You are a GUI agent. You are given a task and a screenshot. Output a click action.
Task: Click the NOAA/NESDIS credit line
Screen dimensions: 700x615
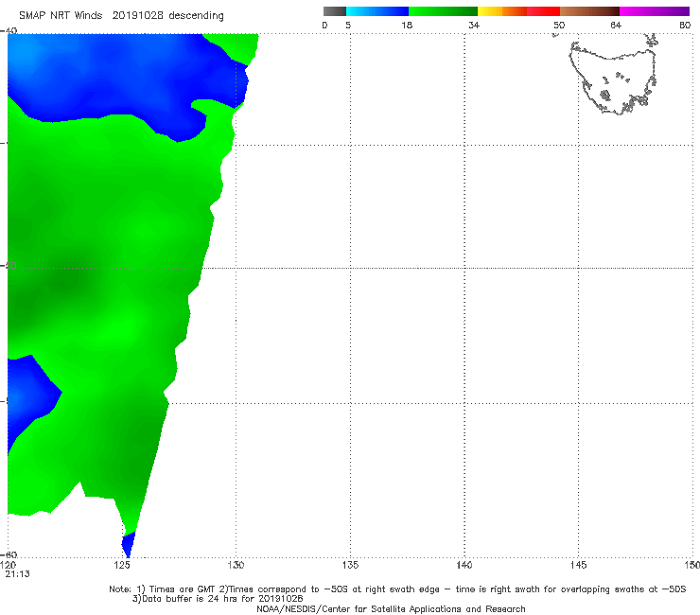(391, 609)
